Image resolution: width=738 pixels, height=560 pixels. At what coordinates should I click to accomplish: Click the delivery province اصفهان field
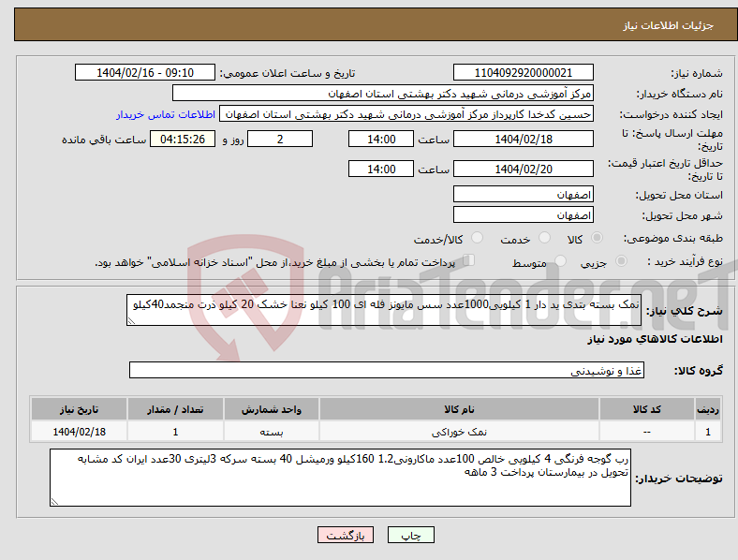[x=523, y=194]
